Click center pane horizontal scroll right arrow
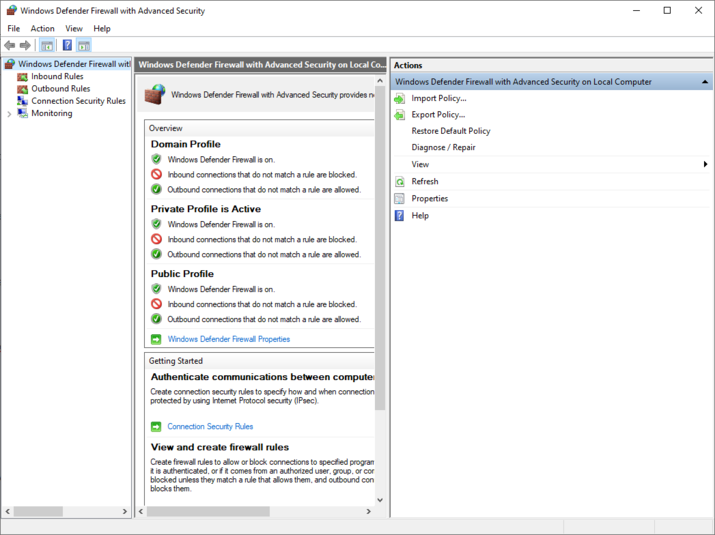This screenshot has height=535, width=715. pos(368,512)
